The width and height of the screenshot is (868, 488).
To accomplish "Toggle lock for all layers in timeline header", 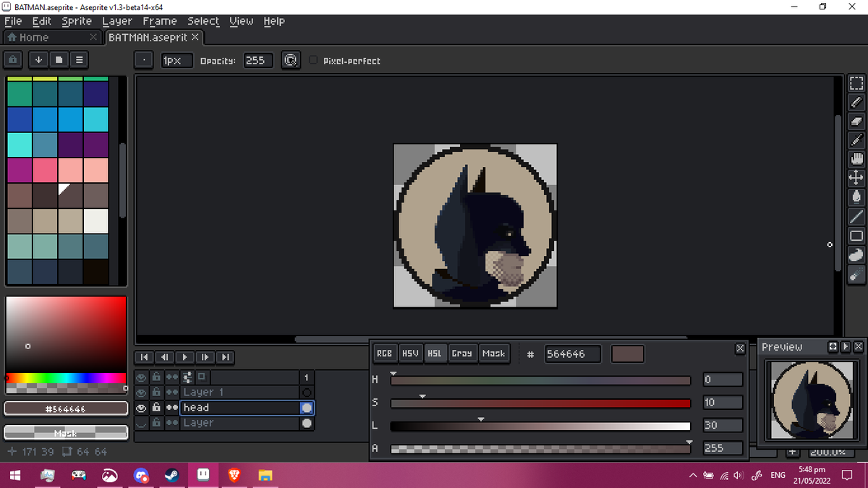I will [x=156, y=377].
